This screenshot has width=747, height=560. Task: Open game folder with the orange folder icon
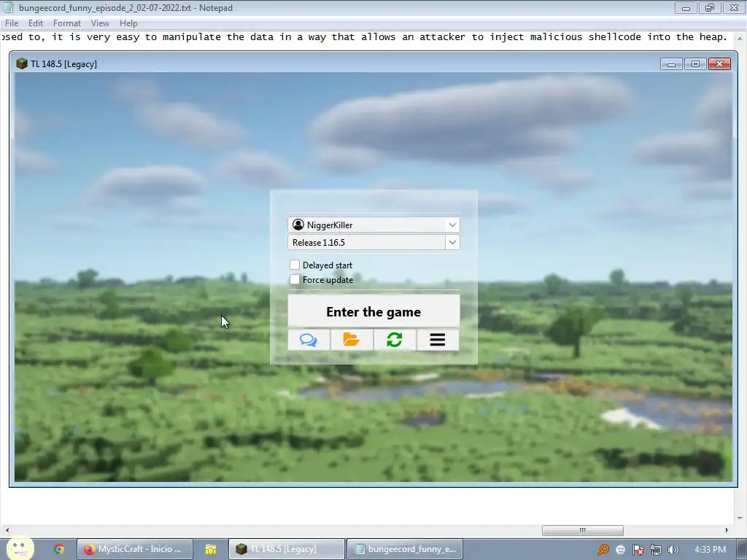tap(352, 340)
